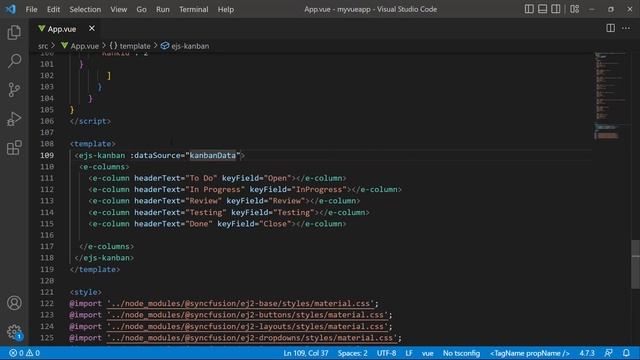Image resolution: width=640 pixels, height=360 pixels.
Task: Click the kanbanData text on line 109
Action: 213,155
